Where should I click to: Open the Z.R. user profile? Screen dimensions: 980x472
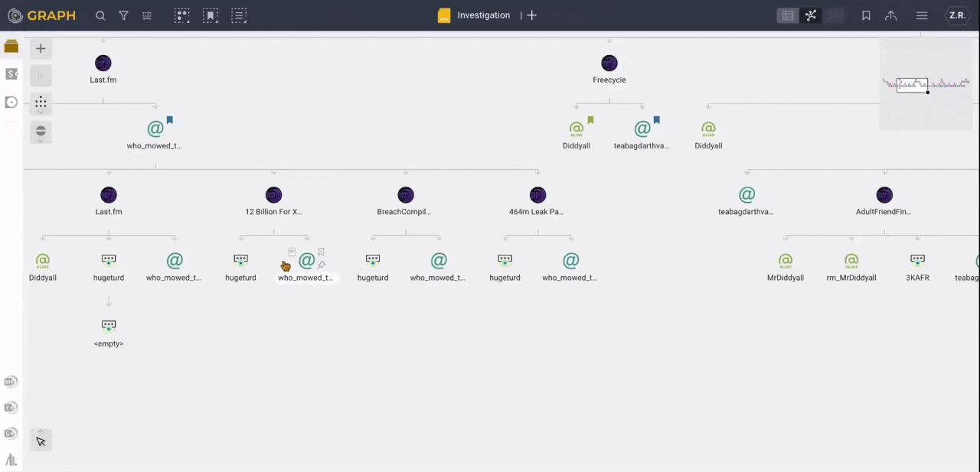(957, 15)
